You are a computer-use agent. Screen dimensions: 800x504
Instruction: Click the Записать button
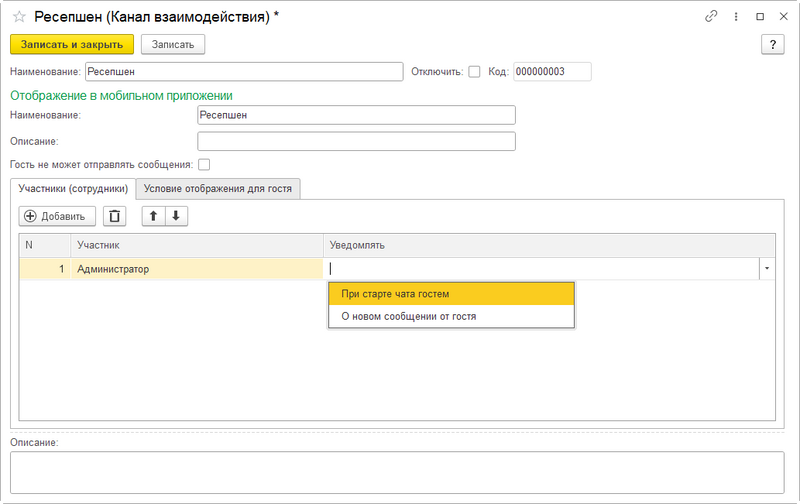click(x=173, y=44)
